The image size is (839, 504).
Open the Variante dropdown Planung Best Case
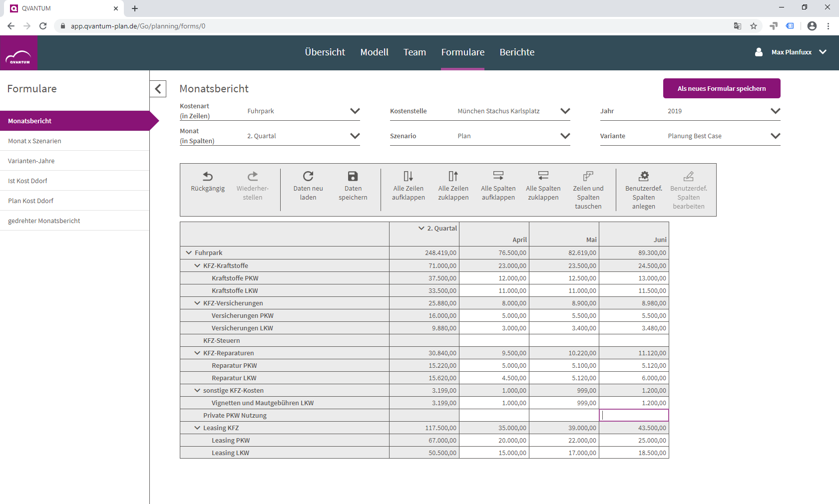click(724, 136)
